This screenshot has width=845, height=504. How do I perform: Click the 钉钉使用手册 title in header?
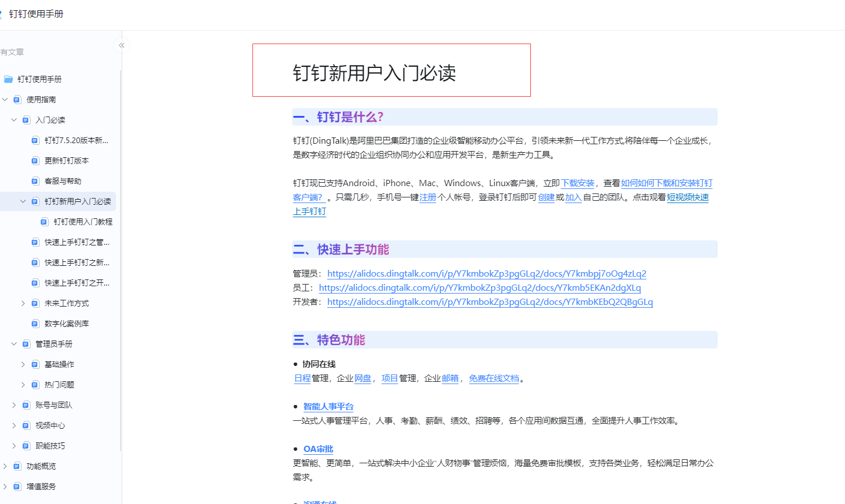pos(36,14)
